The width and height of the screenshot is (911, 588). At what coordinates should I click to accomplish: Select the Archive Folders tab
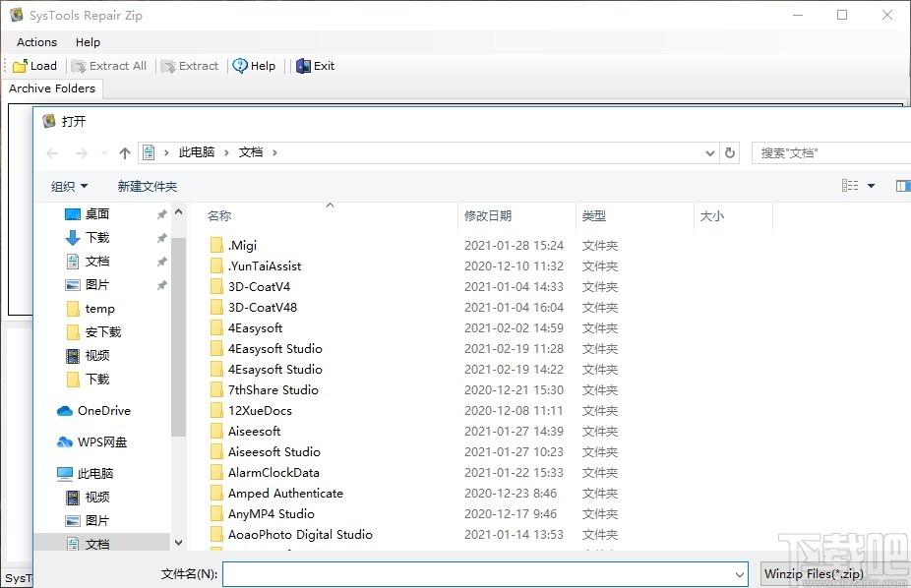pyautogui.click(x=52, y=88)
